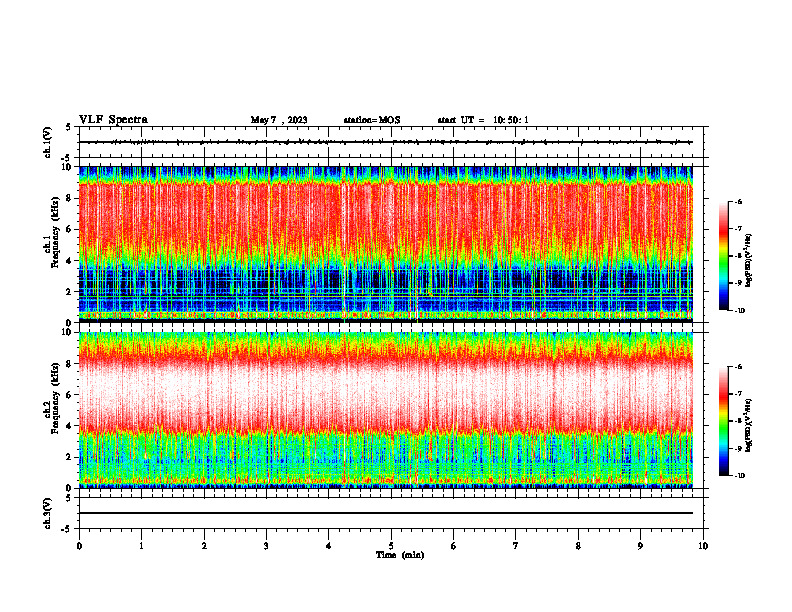Click the ch.3 flat voltage trace

(385, 513)
